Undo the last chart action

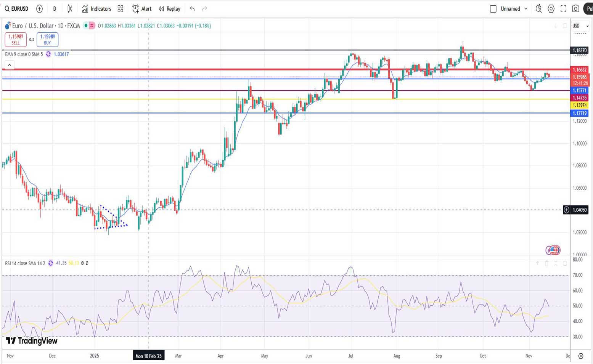192,9
